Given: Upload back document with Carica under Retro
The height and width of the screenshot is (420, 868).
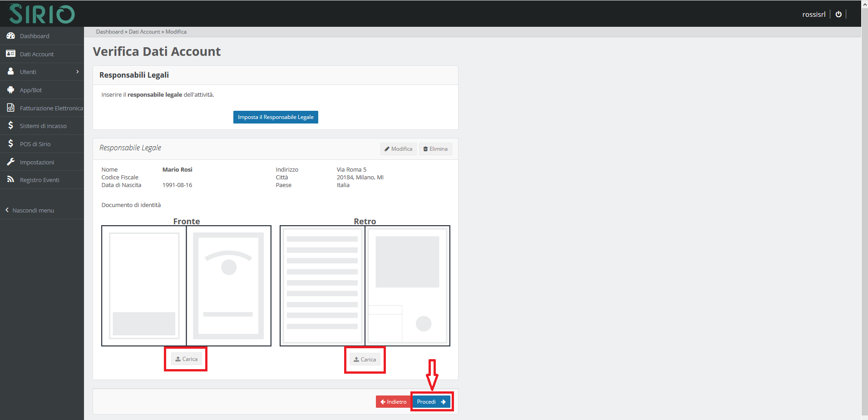Looking at the screenshot, I should (x=365, y=360).
